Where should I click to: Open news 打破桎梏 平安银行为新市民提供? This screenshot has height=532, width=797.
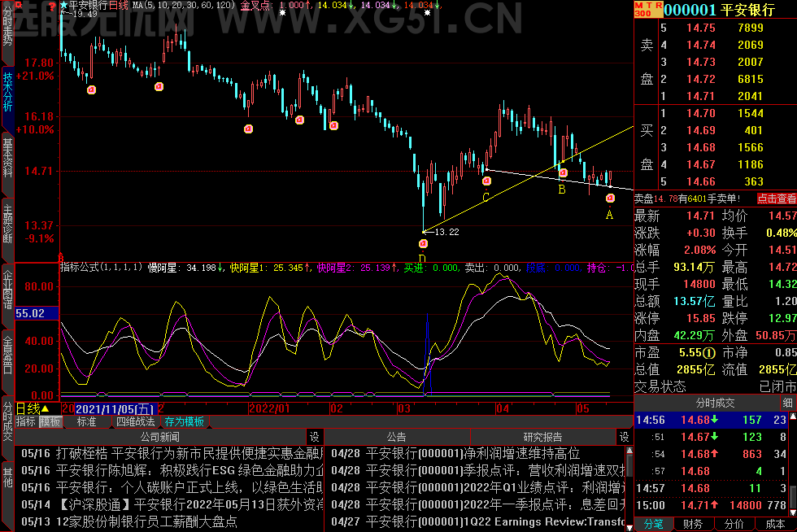pos(172,453)
